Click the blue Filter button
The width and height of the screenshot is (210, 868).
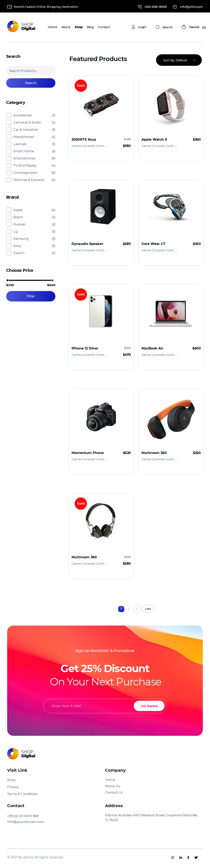pyautogui.click(x=31, y=296)
